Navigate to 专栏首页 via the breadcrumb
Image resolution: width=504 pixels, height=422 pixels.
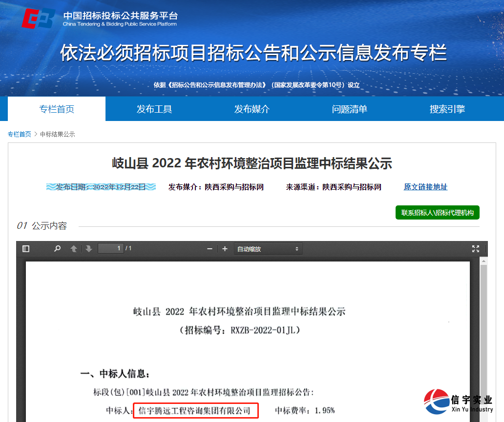pos(20,134)
